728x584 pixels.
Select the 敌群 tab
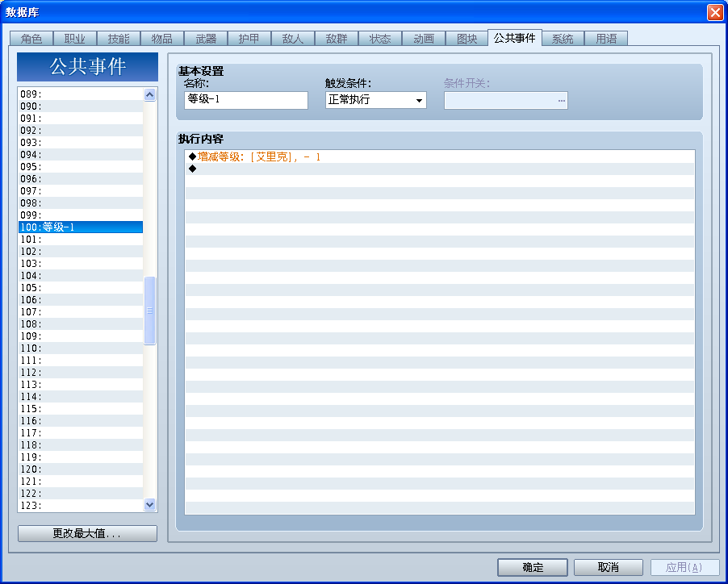(337, 39)
